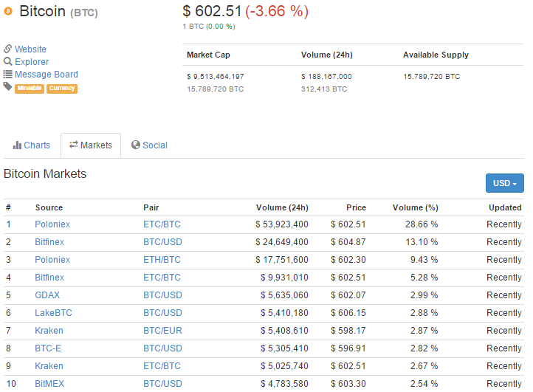Open the BTC-E source link
The width and height of the screenshot is (533, 392).
click(48, 348)
